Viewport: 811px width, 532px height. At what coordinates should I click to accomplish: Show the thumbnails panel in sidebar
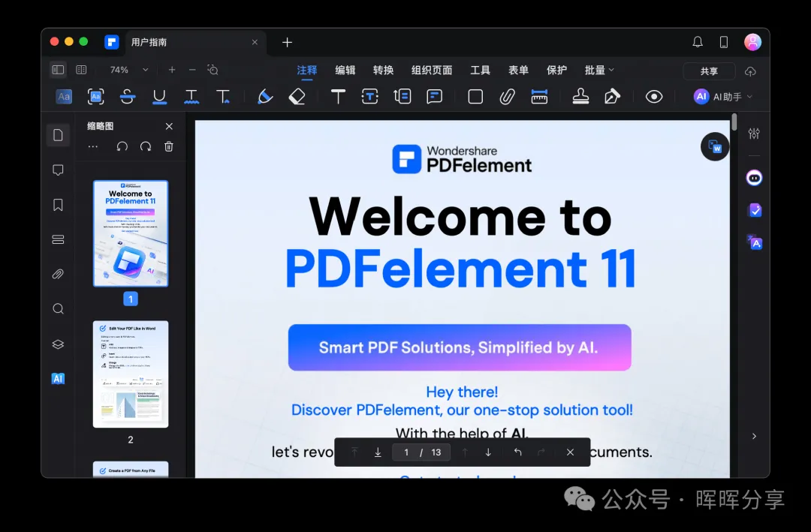pyautogui.click(x=58, y=136)
